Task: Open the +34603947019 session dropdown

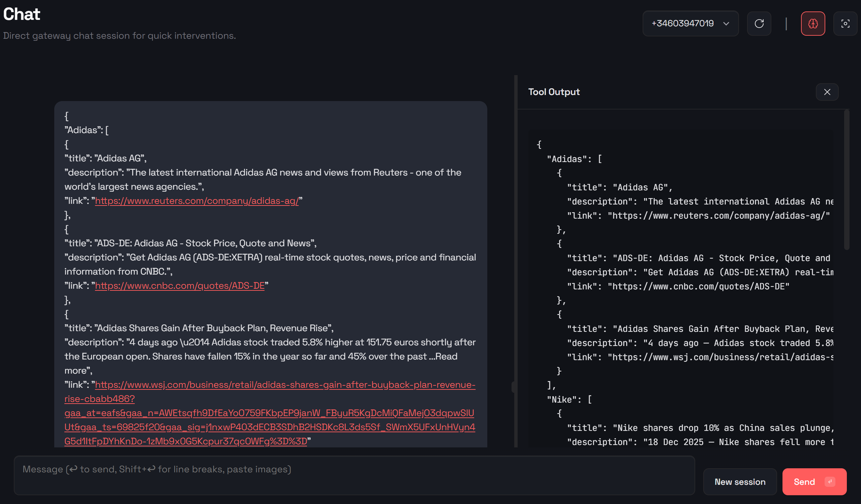Action: [690, 23]
